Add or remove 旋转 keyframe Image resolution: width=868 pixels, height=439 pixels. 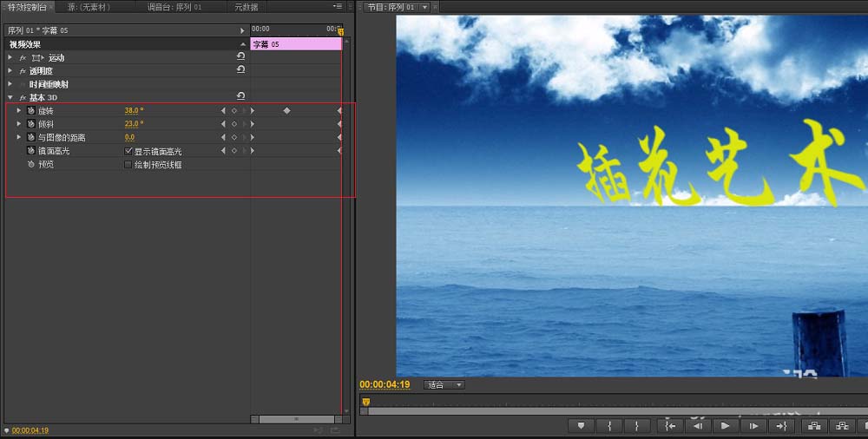tap(234, 111)
